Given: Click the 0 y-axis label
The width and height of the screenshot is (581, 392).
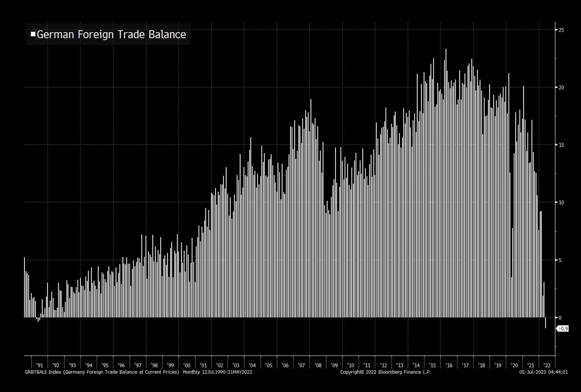Looking at the screenshot, I should 560,318.
